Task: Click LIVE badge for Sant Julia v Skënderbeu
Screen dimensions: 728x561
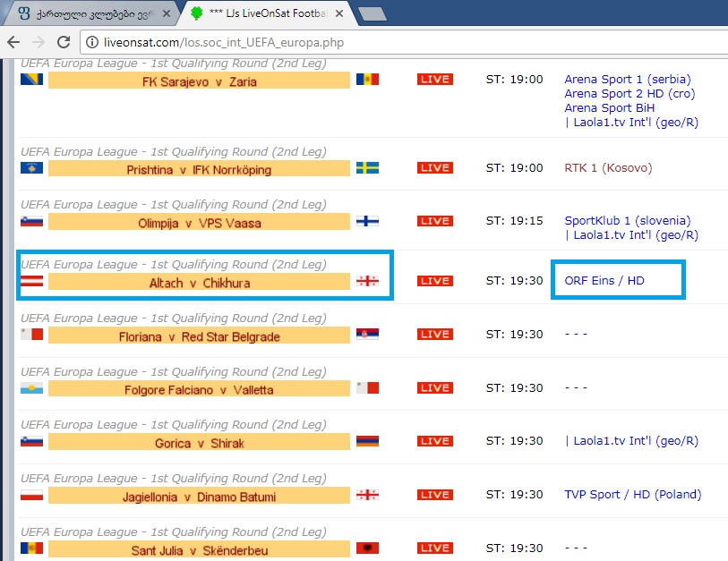Action: pyautogui.click(x=435, y=548)
